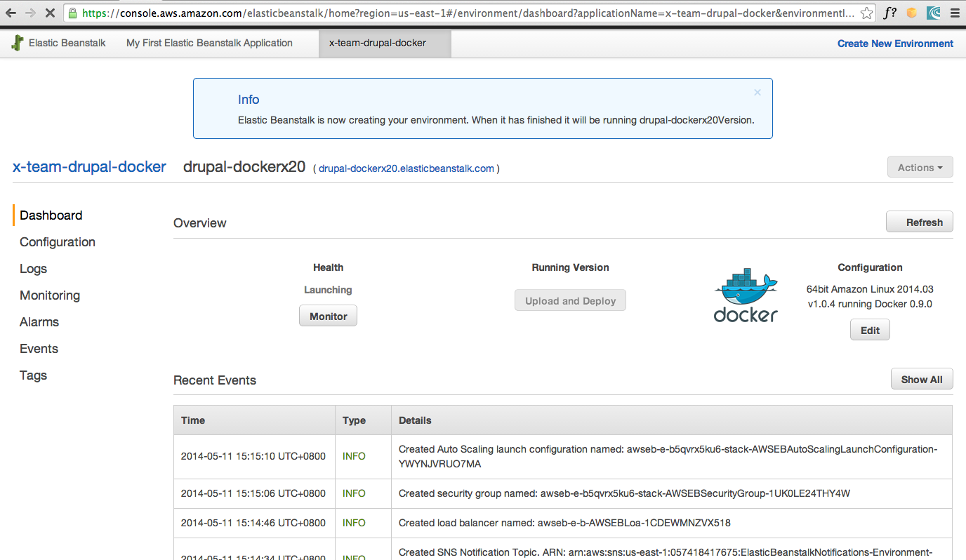Click INFO type in the 15:15:06 row
The width and height of the screenshot is (966, 560).
click(354, 493)
